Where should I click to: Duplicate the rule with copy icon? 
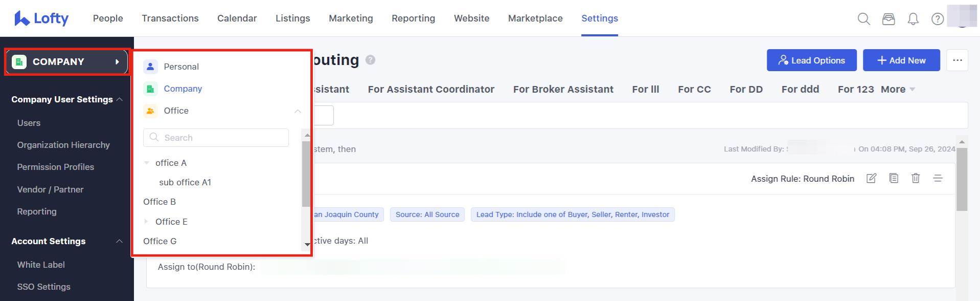pos(894,178)
